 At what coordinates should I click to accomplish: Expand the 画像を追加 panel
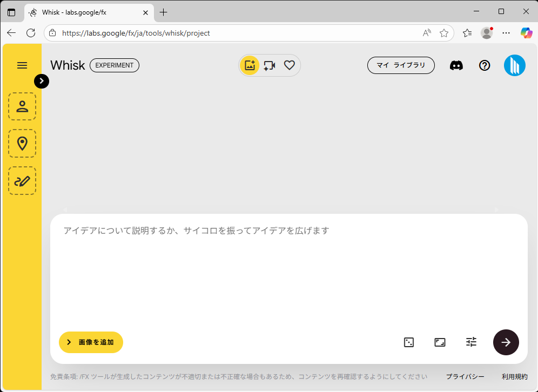[x=91, y=342]
